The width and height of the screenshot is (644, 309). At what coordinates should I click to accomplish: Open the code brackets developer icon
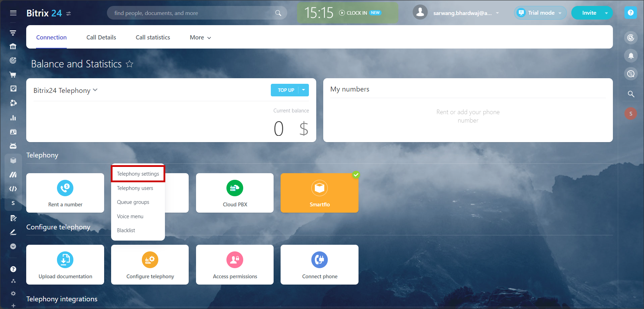tap(13, 189)
